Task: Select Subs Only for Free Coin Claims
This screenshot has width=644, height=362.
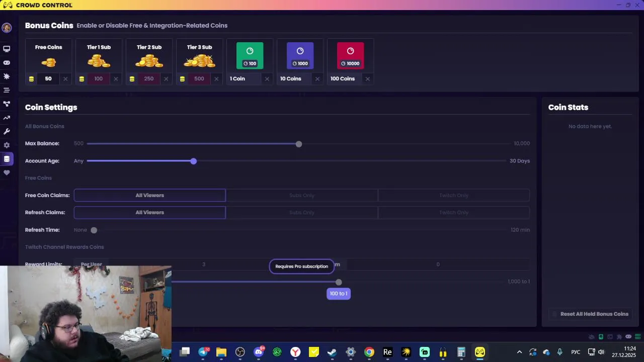Action: [x=302, y=195]
